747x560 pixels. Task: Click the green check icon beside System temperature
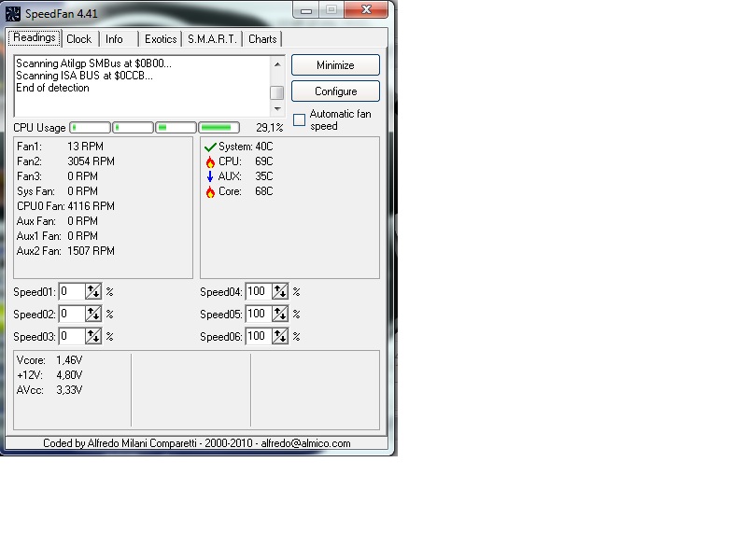coord(210,147)
